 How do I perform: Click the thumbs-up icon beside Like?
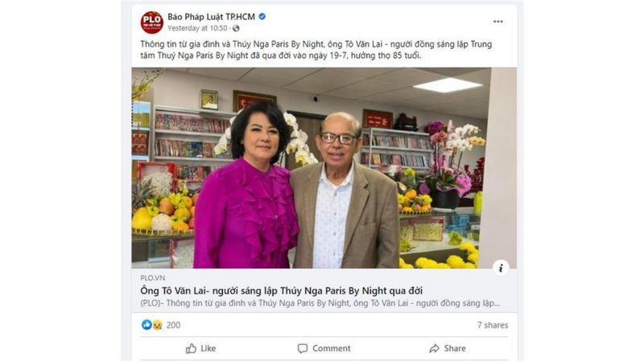191,348
